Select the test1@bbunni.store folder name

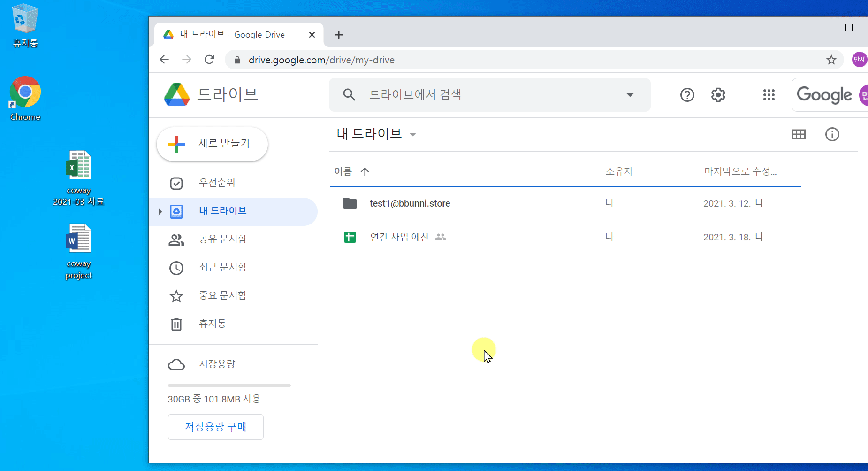pos(410,203)
